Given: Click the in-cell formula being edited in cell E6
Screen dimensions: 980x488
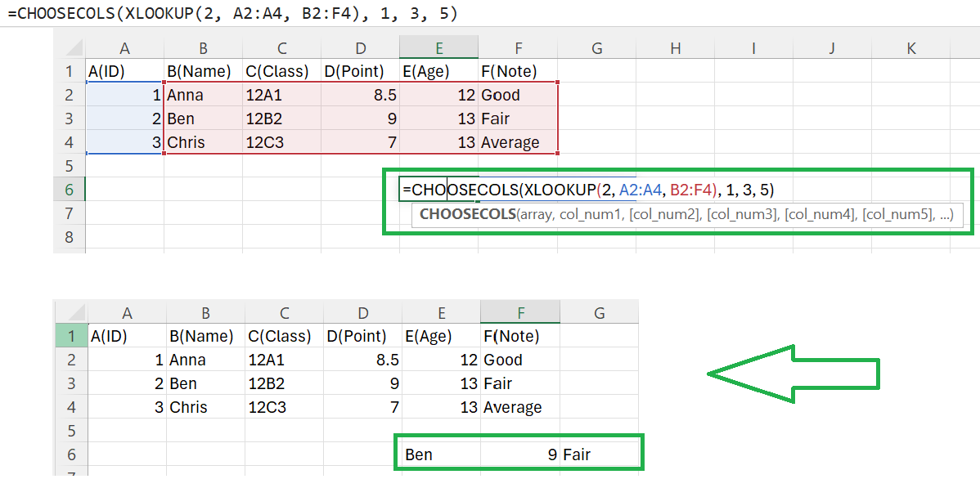Looking at the screenshot, I should (x=589, y=190).
